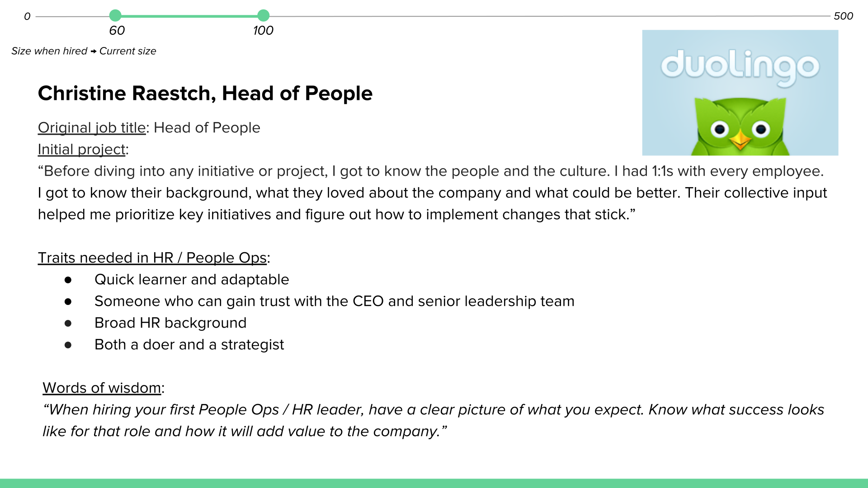
Task: Click the underlined Original job title label
Action: [x=92, y=127]
